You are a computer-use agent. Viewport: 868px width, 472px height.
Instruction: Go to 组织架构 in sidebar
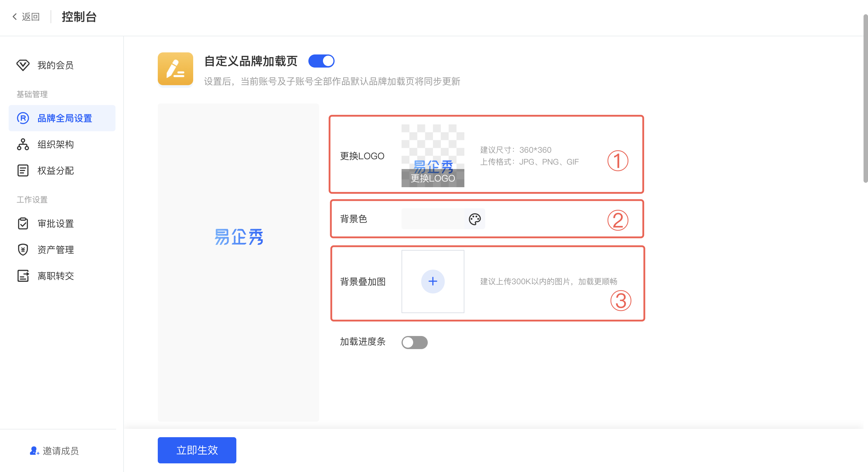point(56,144)
